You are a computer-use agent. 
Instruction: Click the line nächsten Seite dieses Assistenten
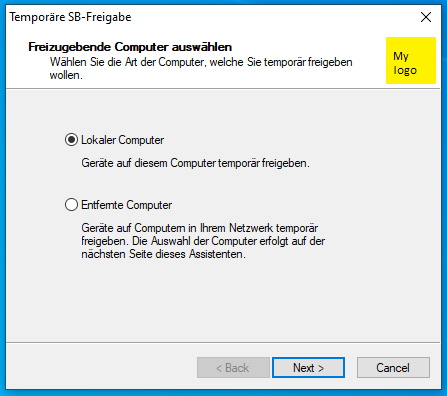tap(163, 254)
